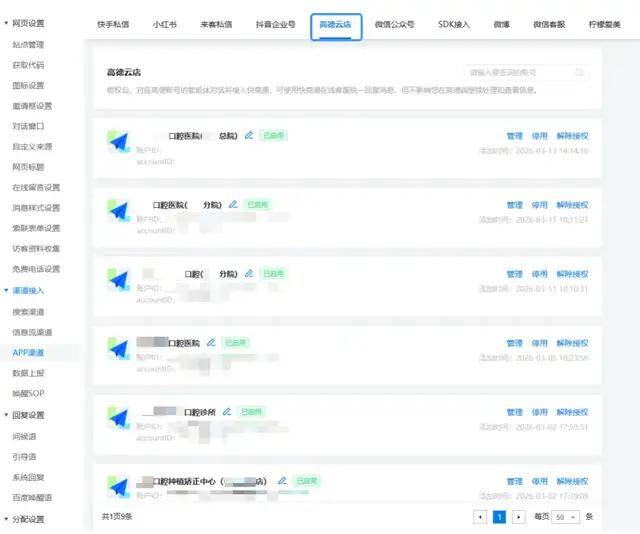Click 解除授权 on the 口腔诊所 row
640x534 pixels.
click(573, 412)
